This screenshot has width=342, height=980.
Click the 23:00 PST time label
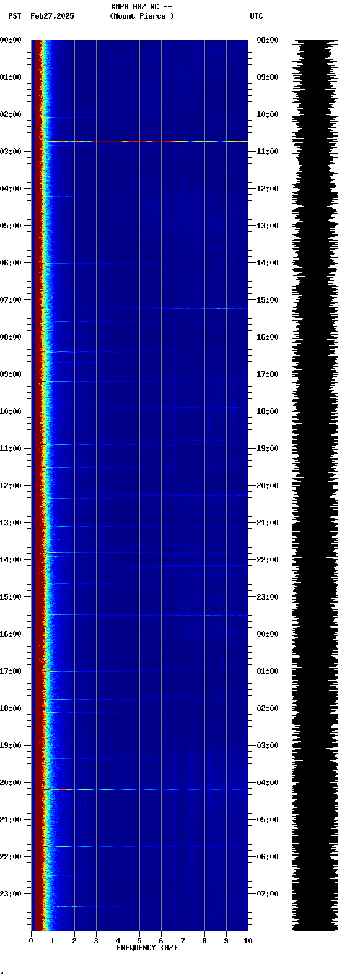coord(11,894)
